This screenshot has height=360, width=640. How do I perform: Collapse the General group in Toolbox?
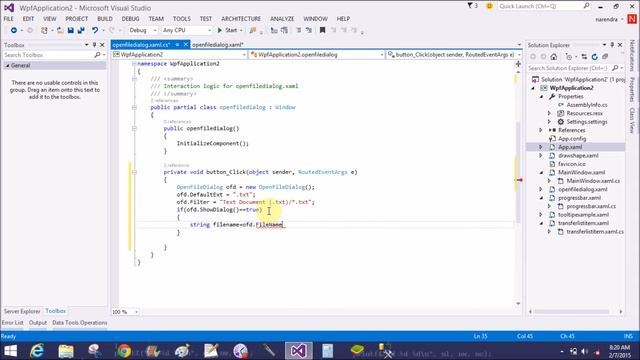pos(7,65)
